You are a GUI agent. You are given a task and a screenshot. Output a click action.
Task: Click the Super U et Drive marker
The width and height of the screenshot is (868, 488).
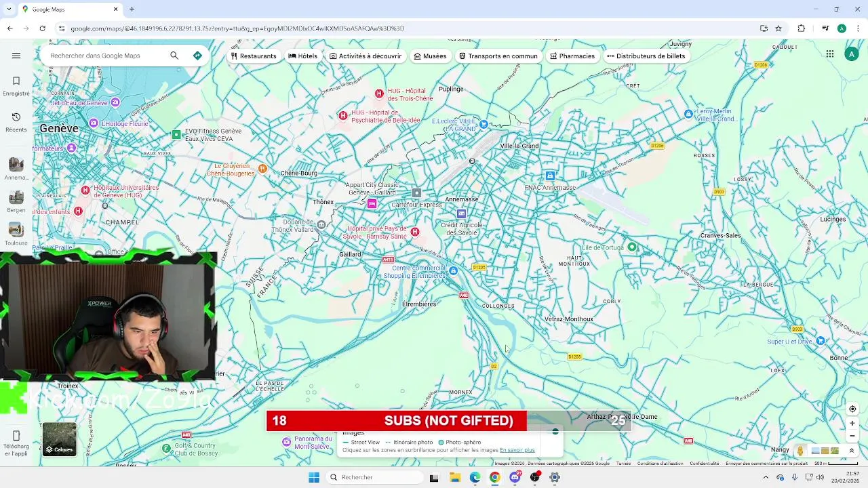(x=821, y=341)
